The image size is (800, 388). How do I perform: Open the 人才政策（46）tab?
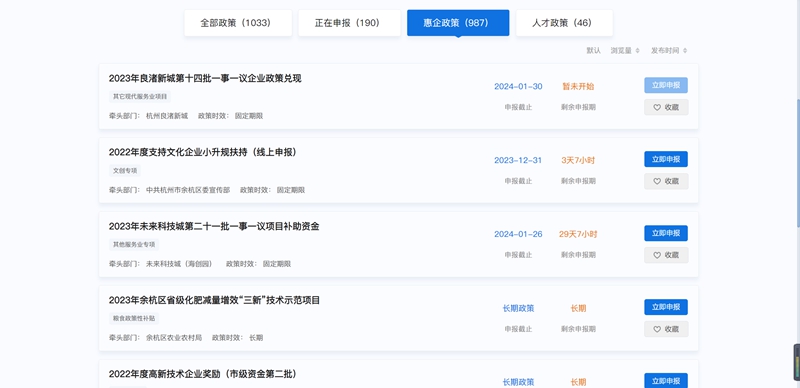pyautogui.click(x=564, y=23)
